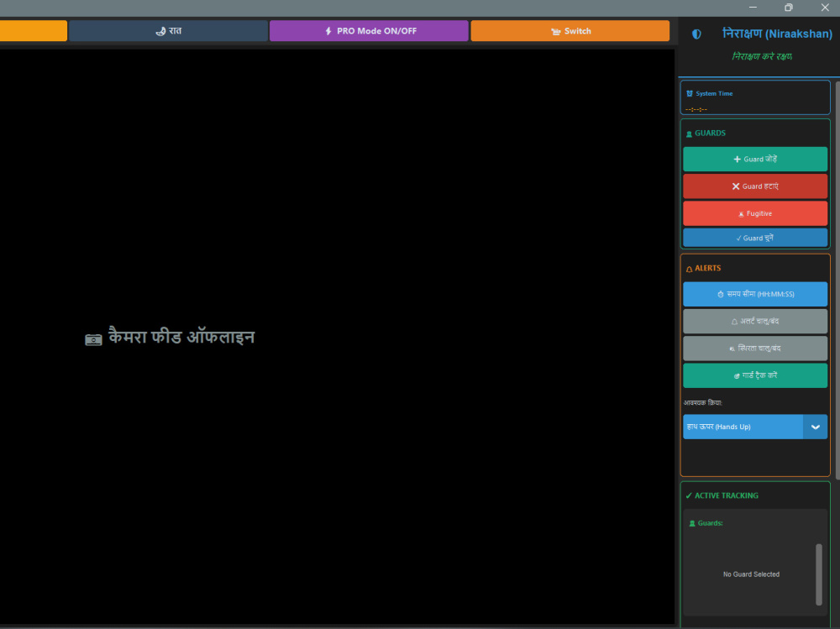The image size is (840, 629).
Task: Click the System Time clock icon
Action: (690, 93)
